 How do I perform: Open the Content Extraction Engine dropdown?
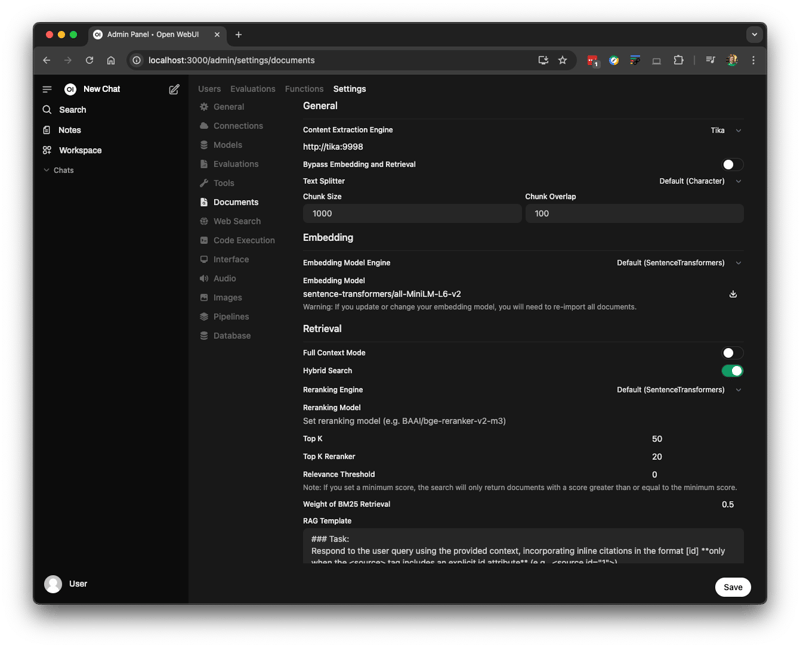pos(726,130)
